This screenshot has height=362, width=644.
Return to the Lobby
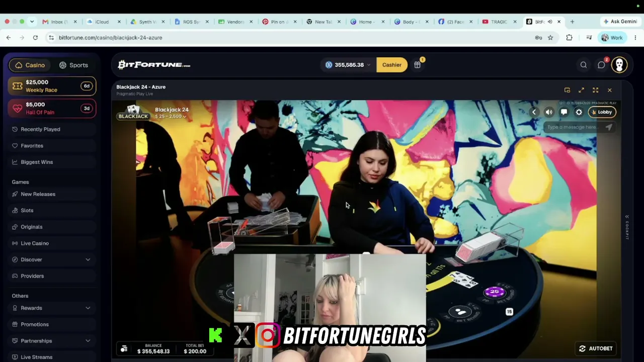tap(602, 112)
